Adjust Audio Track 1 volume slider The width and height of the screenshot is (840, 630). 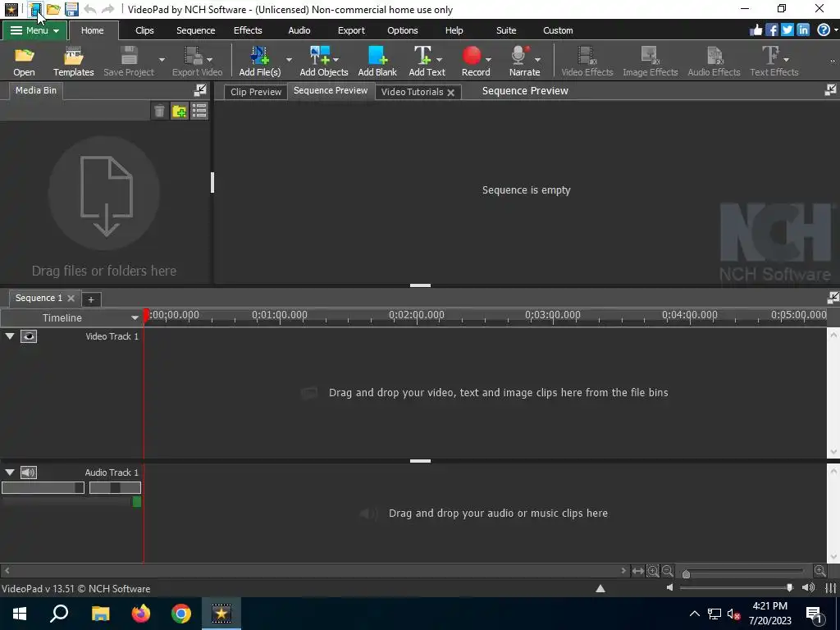(43, 487)
